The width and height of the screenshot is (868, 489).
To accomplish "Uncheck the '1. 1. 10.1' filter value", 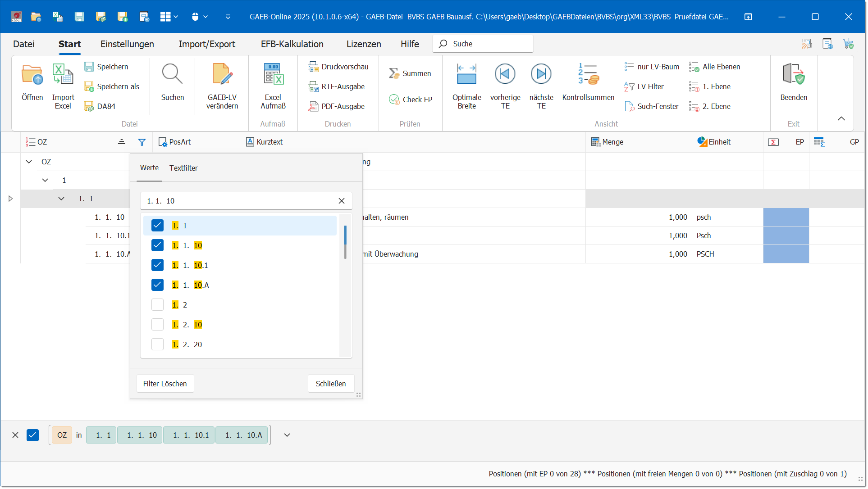I will [157, 265].
